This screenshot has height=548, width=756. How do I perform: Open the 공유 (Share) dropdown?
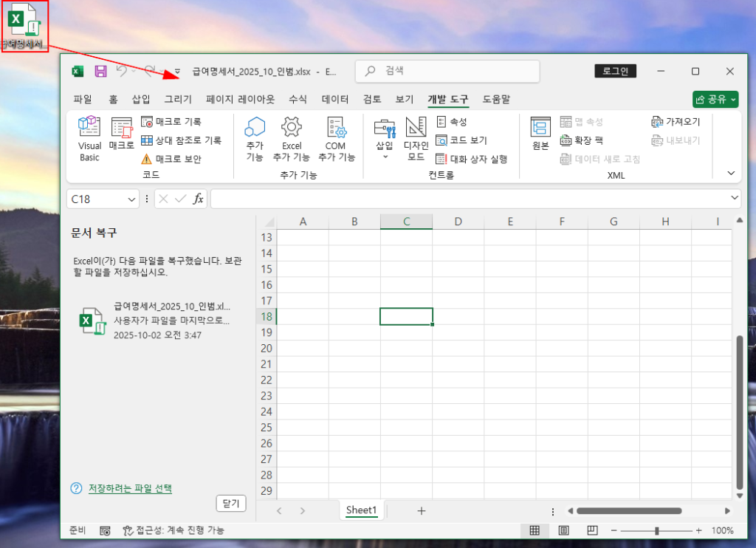click(715, 100)
